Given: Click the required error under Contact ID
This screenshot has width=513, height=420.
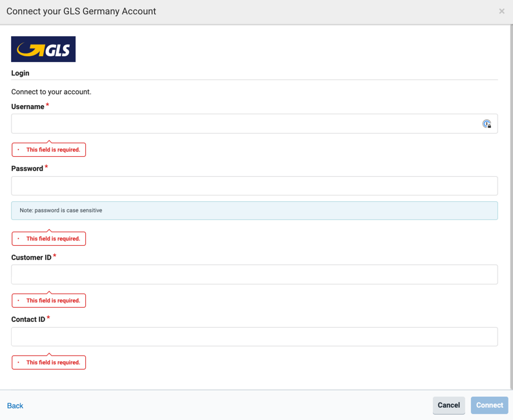Looking at the screenshot, I should (49, 363).
